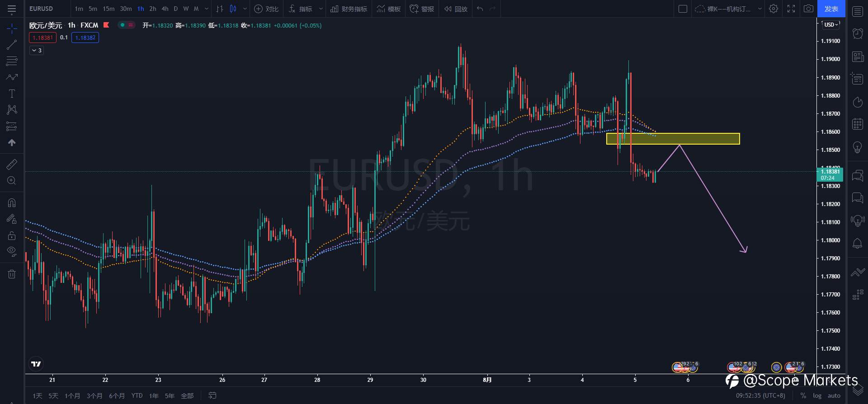Open the economic calendar panel

pos(858,124)
